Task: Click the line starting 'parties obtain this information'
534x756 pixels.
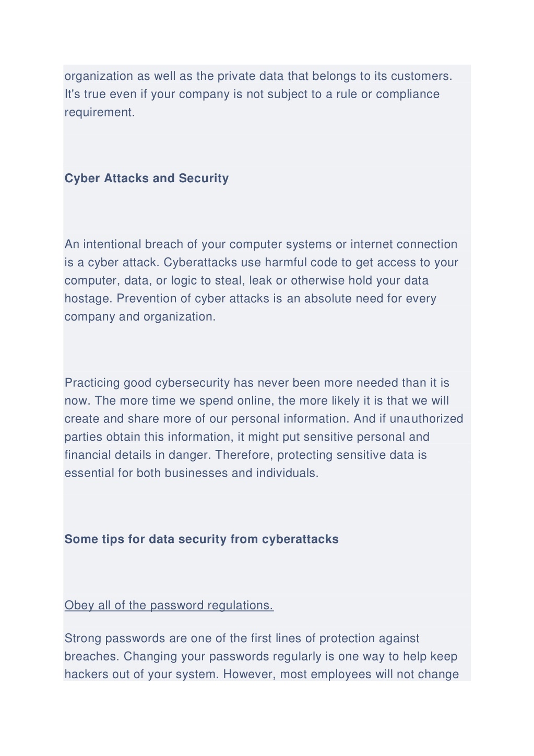Action: (247, 437)
